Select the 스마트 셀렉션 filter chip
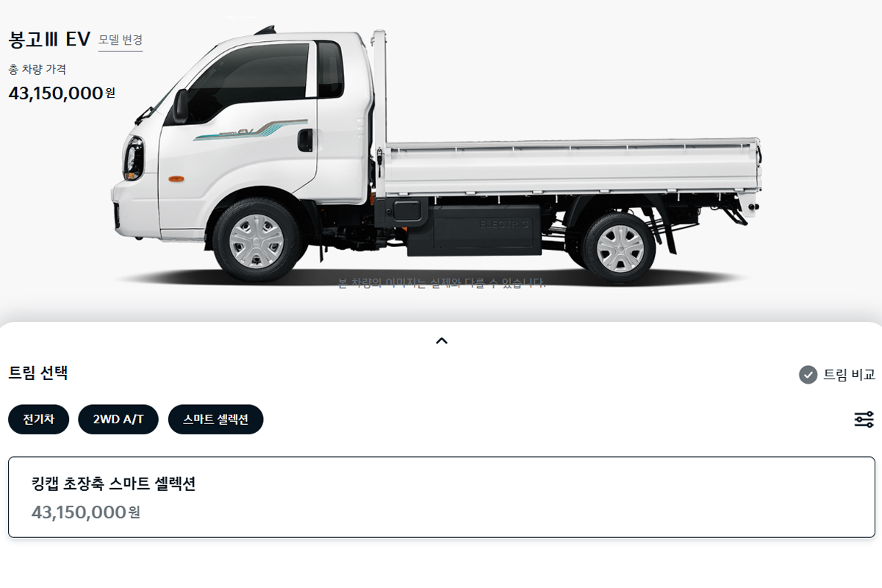This screenshot has width=882, height=588. (215, 420)
